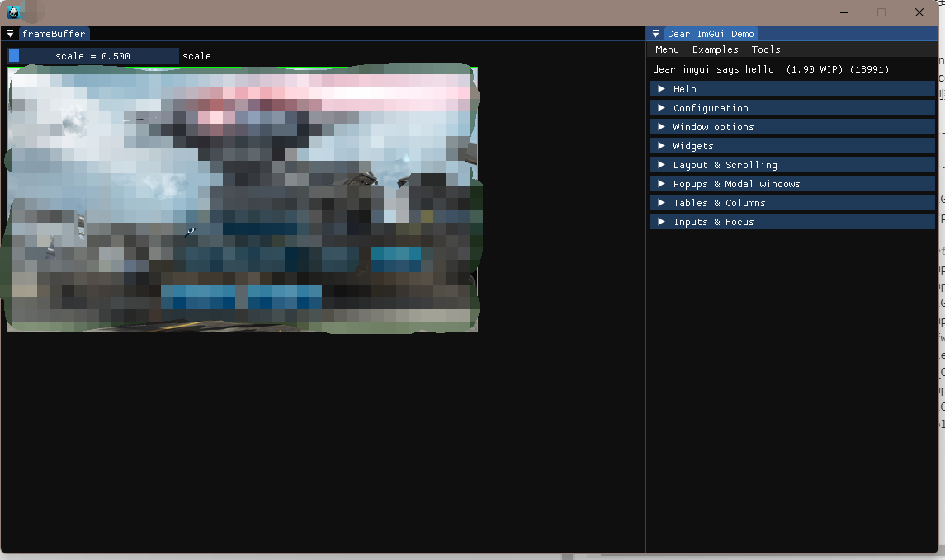Open the Tools menu
Image resolution: width=945 pixels, height=560 pixels.
(765, 49)
